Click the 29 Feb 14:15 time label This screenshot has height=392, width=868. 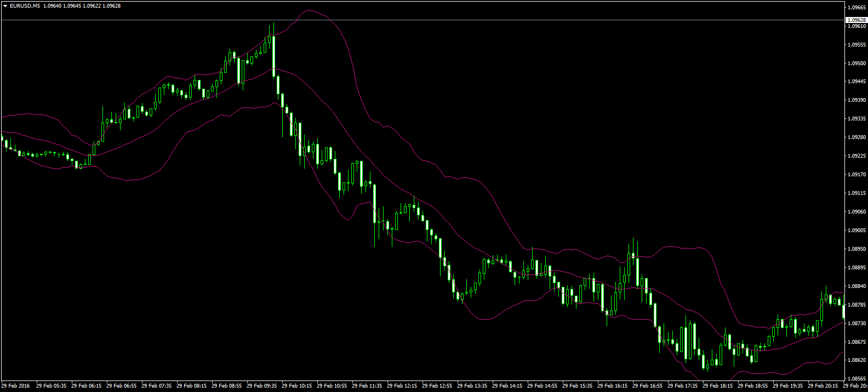(x=507, y=386)
